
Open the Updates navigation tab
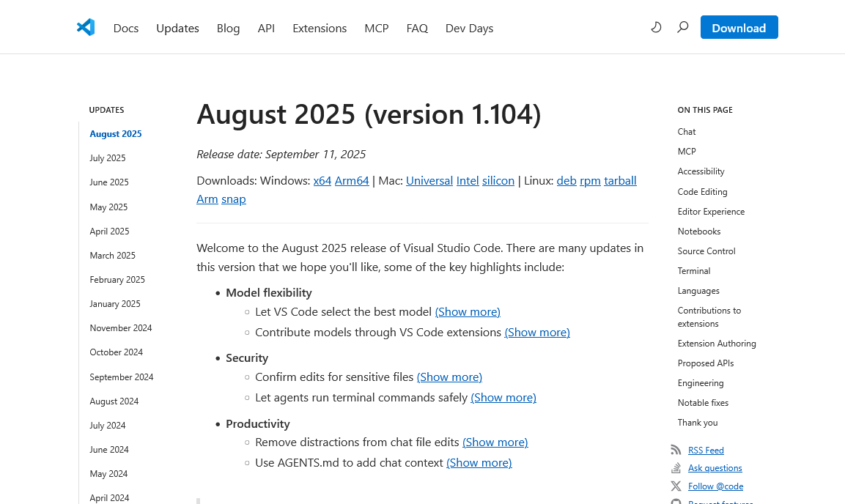(x=177, y=29)
